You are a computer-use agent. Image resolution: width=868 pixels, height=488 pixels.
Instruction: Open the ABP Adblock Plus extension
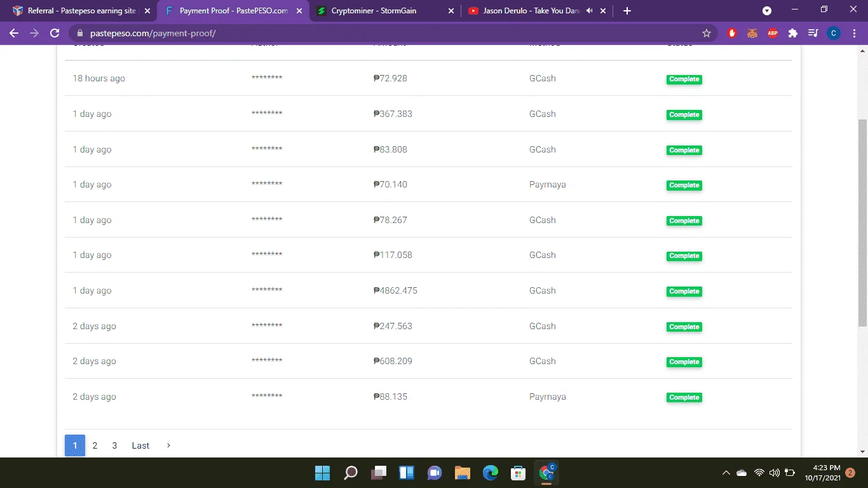773,33
